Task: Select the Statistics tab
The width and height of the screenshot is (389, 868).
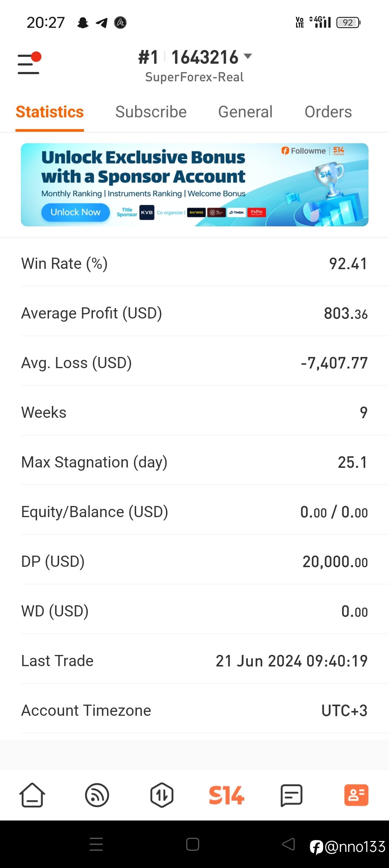Action: pos(50,112)
